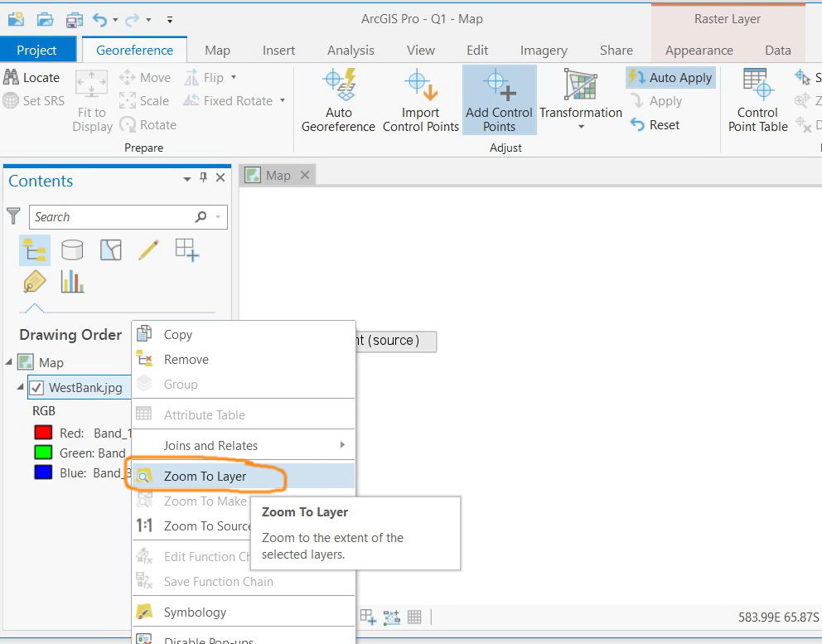Choose Zoom To Source Resolution menu item

[x=192, y=525]
